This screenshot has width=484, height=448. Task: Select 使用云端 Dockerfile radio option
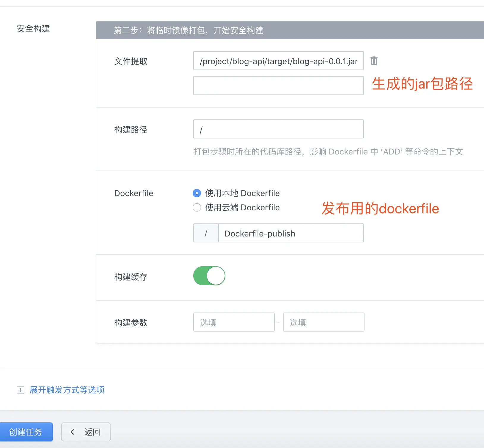click(x=197, y=208)
